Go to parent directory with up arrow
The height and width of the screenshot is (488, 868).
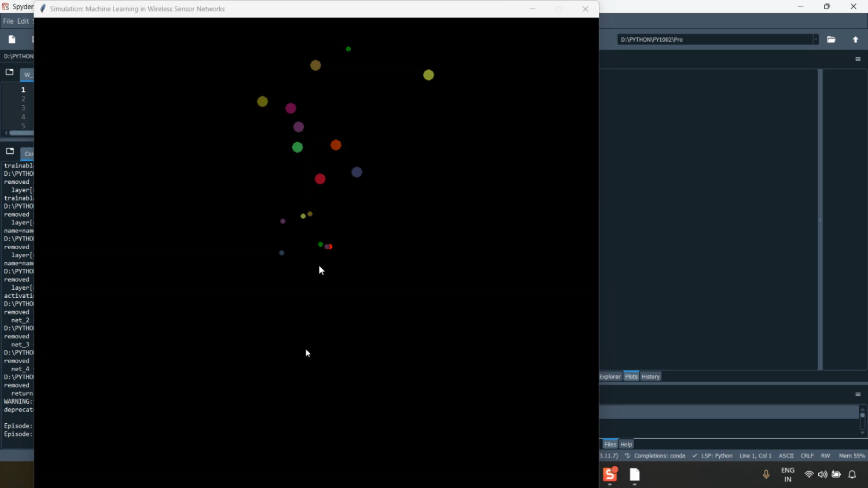pyautogui.click(x=855, y=39)
